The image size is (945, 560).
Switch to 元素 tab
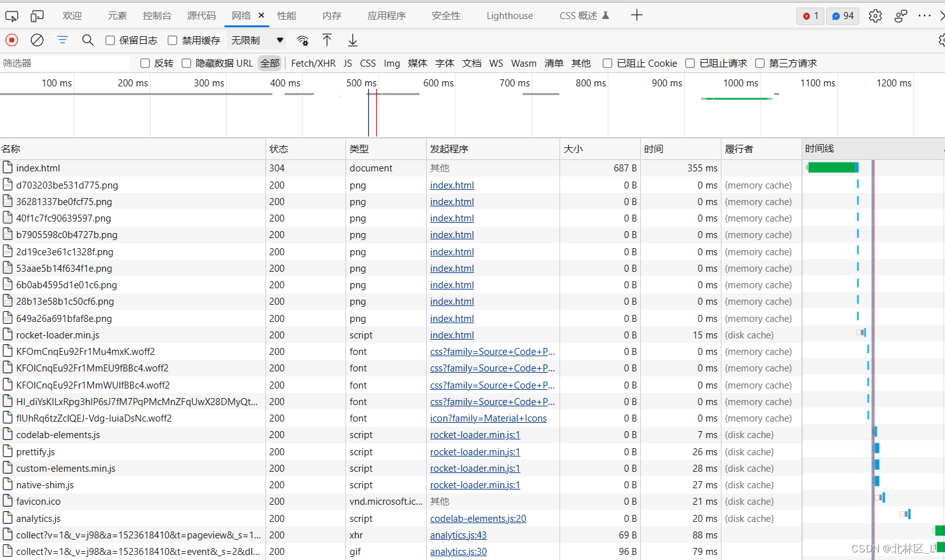click(x=117, y=15)
